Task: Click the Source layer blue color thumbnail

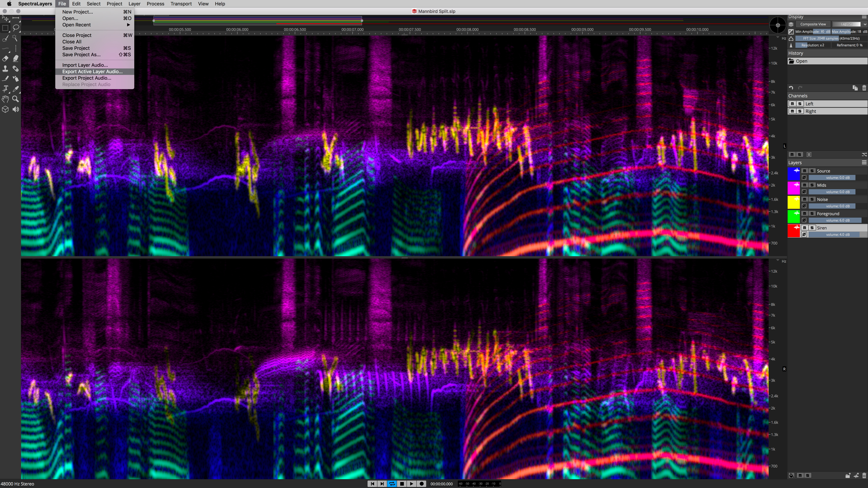Action: click(x=794, y=174)
